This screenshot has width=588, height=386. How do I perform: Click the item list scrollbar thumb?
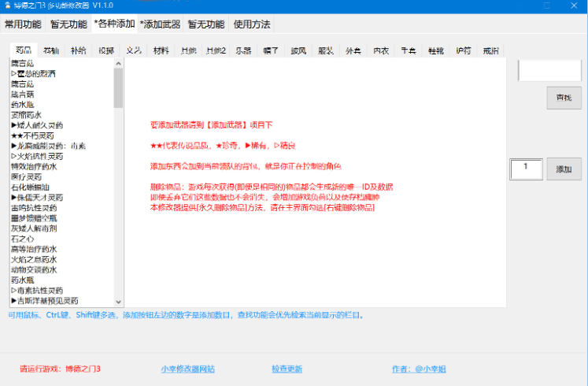point(119,88)
